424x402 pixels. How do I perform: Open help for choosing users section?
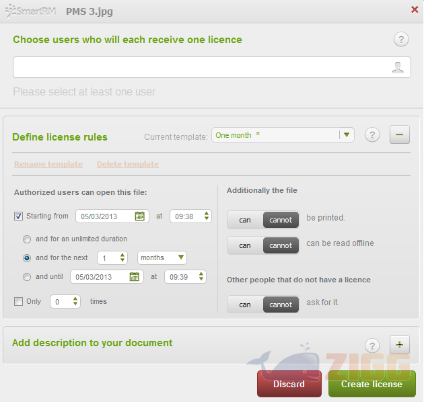(x=401, y=39)
